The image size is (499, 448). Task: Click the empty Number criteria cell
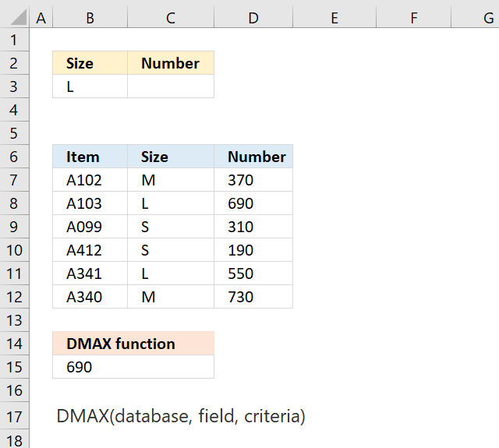coord(171,86)
